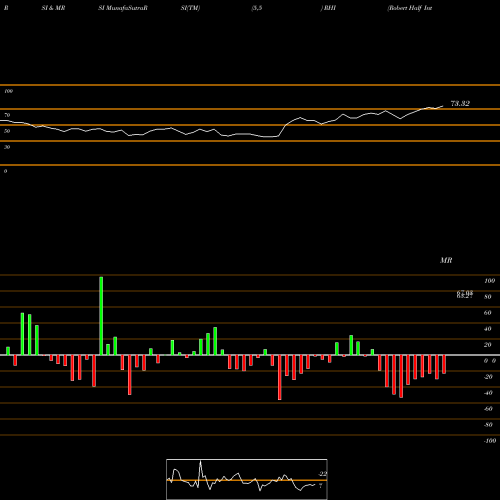Click the '-40' label on MR axis
This screenshot has width=500, height=500.
[x=488, y=393]
